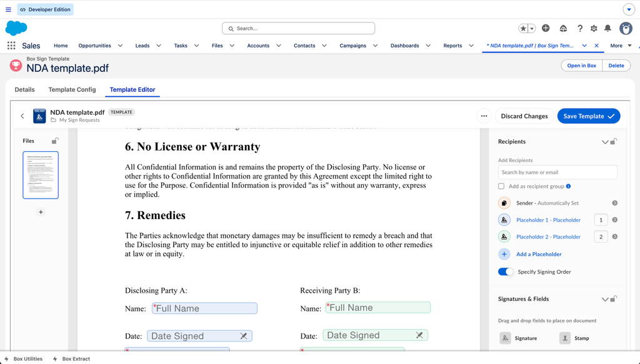Expand the Leads nav dropdown
Image resolution: width=640 pixels, height=364 pixels.
click(x=159, y=46)
